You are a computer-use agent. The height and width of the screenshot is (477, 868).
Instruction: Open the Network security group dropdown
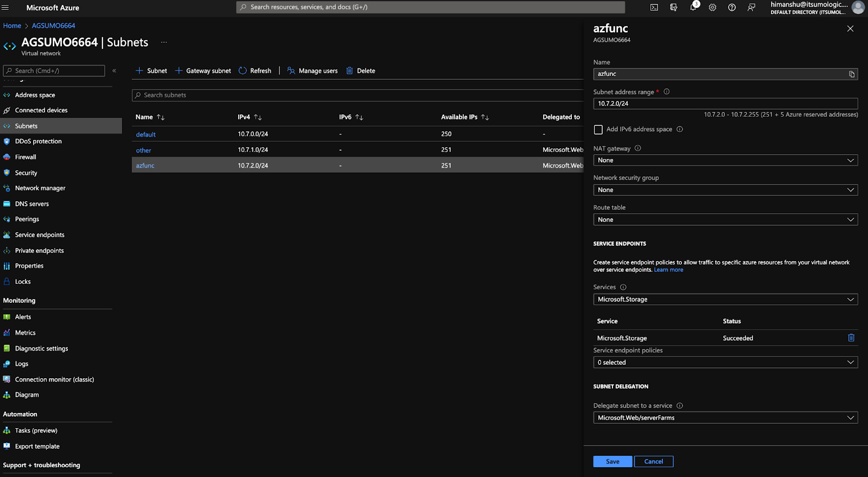click(725, 190)
